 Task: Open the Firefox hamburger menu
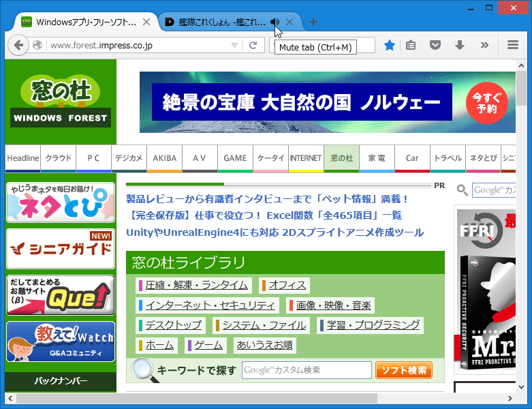[513, 45]
